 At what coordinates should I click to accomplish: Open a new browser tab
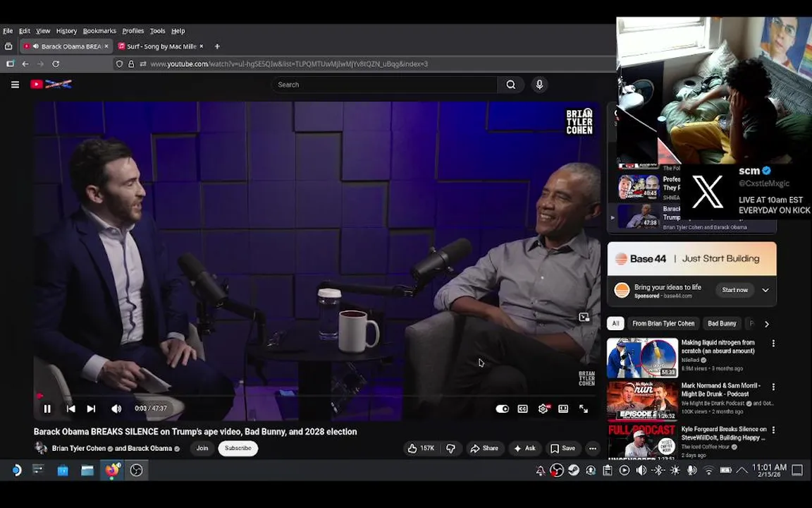tap(217, 46)
